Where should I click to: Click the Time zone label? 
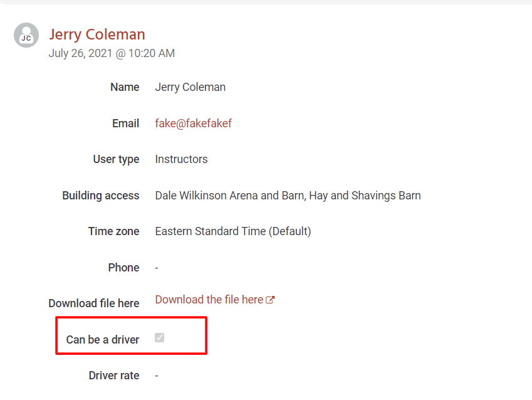[x=114, y=231]
